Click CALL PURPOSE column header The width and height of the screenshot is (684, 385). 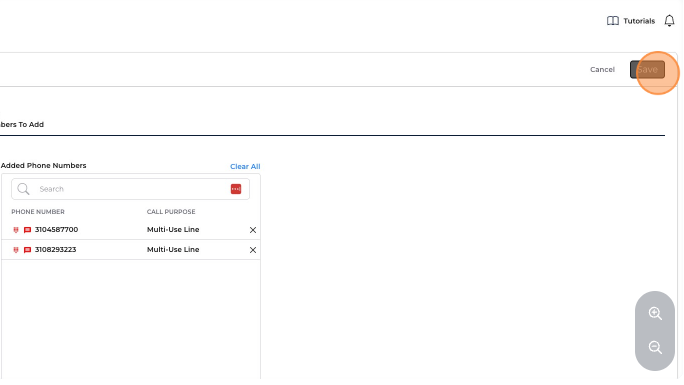[171, 212]
